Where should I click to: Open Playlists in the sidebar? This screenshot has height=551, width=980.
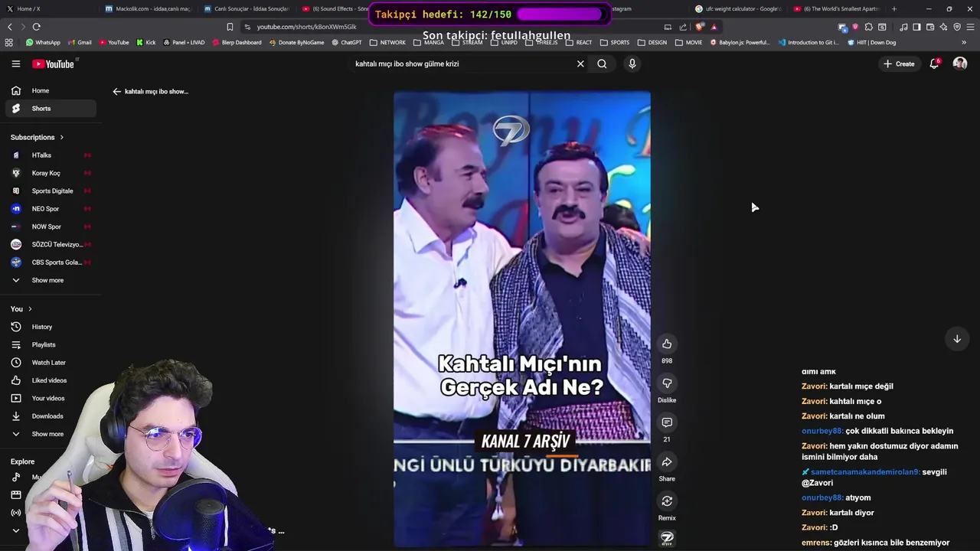(51, 344)
